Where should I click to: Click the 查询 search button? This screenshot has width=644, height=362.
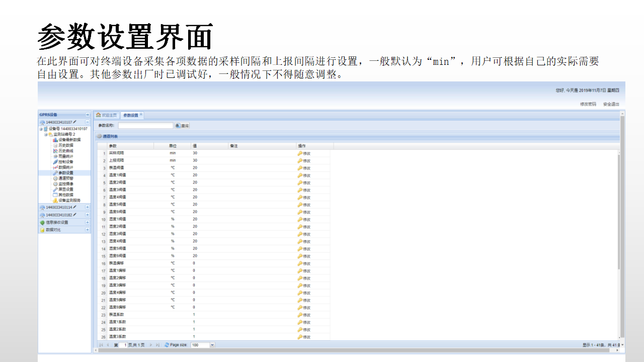[182, 126]
